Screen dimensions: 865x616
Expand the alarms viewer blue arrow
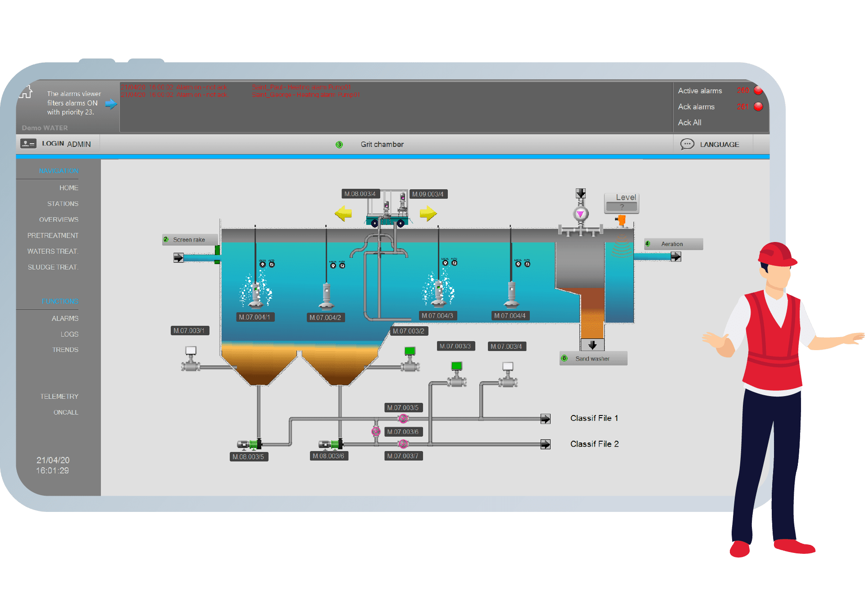(x=111, y=104)
